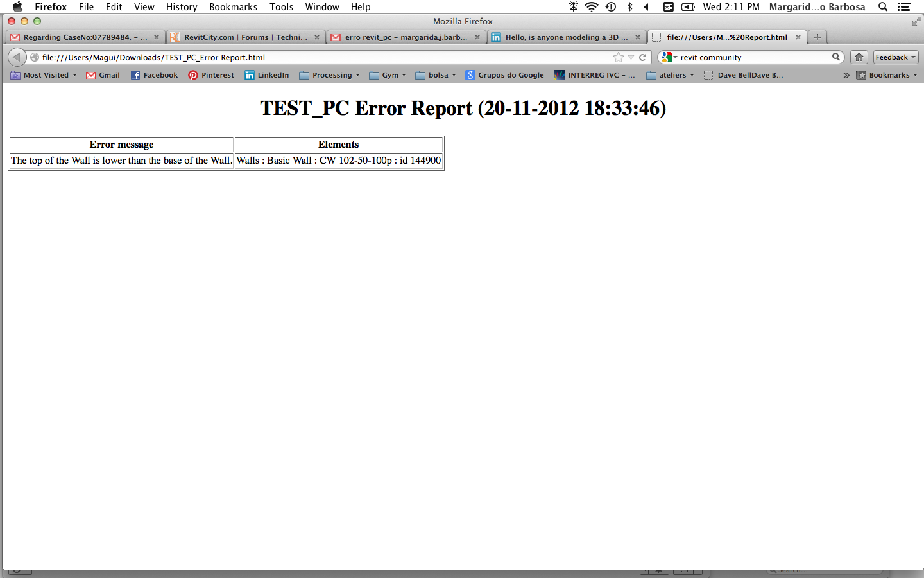Screen dimensions: 924x578
Task: Open Notification Center list icon
Action: tap(904, 7)
